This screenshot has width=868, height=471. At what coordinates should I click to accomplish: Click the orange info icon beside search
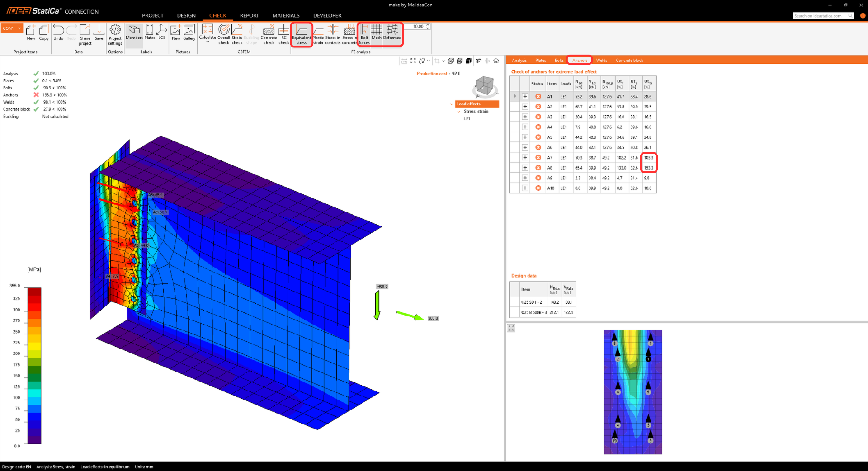tap(863, 16)
